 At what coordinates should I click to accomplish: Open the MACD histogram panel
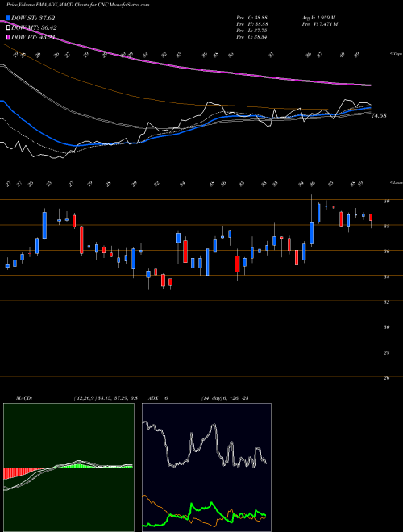tap(69, 468)
